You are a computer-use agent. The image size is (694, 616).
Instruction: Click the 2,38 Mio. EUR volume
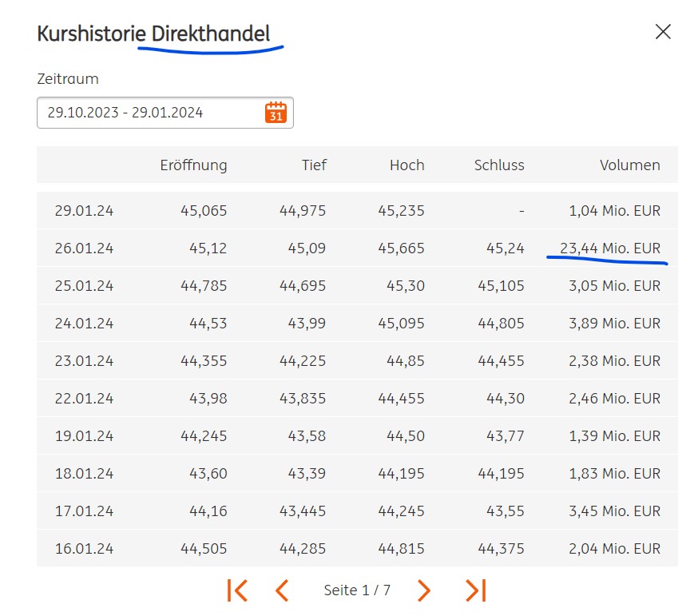coord(614,361)
